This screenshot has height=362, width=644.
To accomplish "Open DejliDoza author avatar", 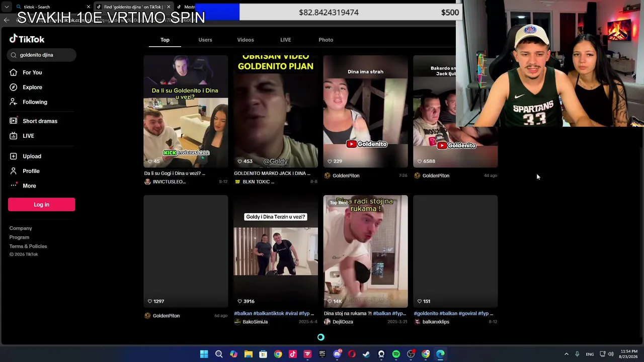I will pos(328,322).
